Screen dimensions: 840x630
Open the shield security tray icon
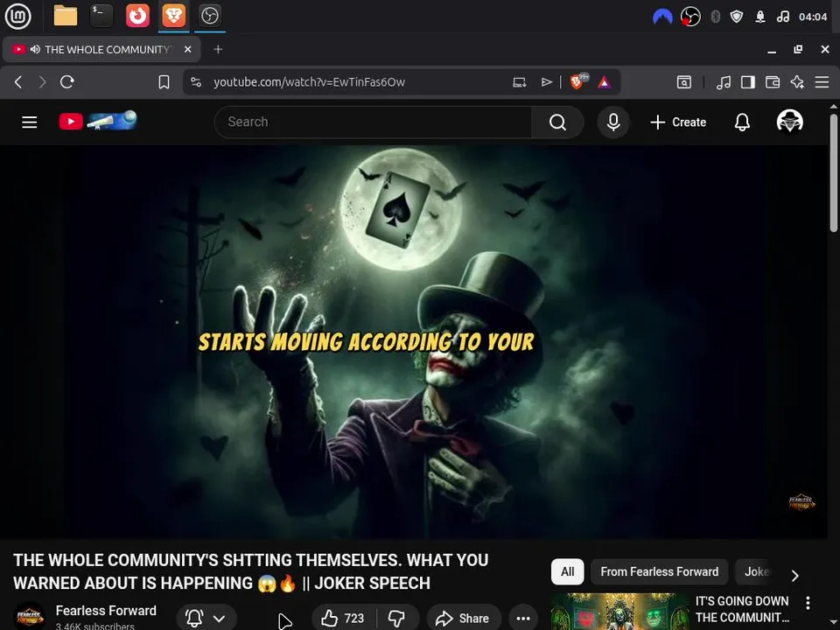coord(737,17)
